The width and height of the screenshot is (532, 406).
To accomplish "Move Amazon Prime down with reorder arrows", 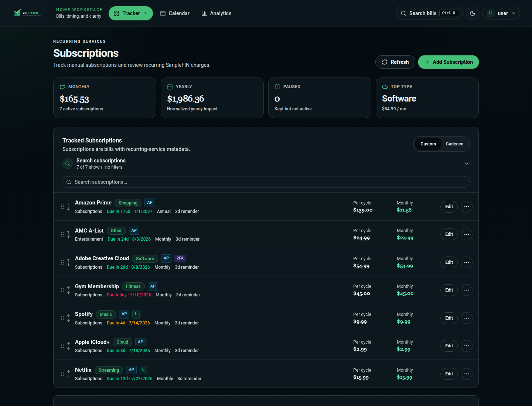I will tap(68, 209).
